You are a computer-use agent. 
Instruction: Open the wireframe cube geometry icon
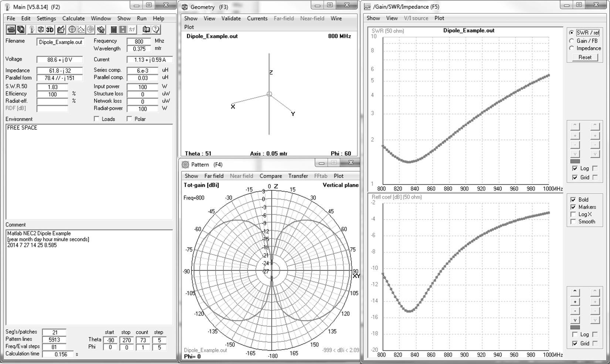(x=41, y=30)
